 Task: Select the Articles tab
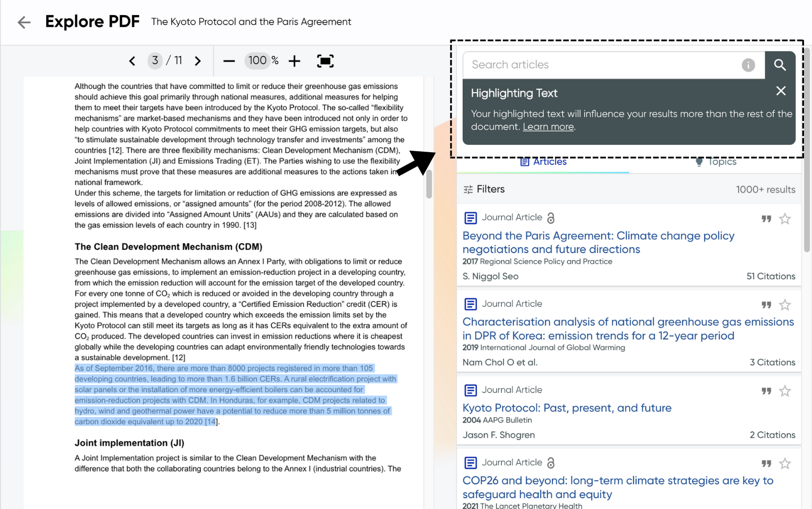543,162
